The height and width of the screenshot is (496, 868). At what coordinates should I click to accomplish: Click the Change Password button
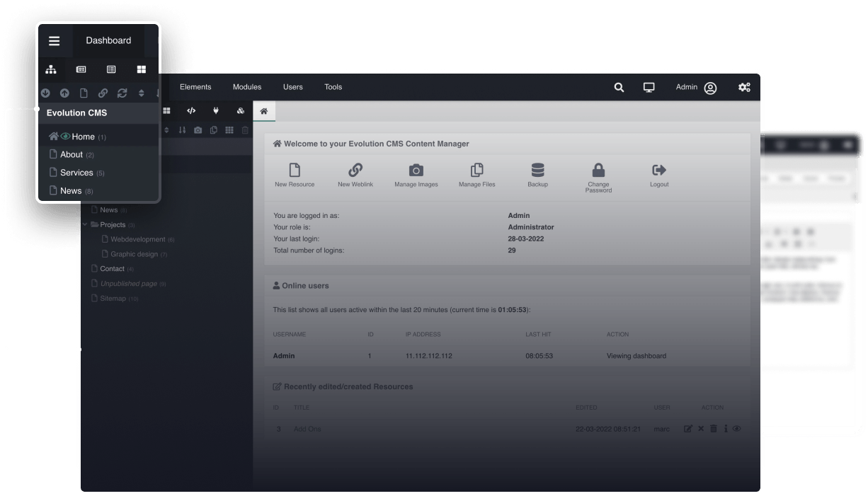pos(598,178)
